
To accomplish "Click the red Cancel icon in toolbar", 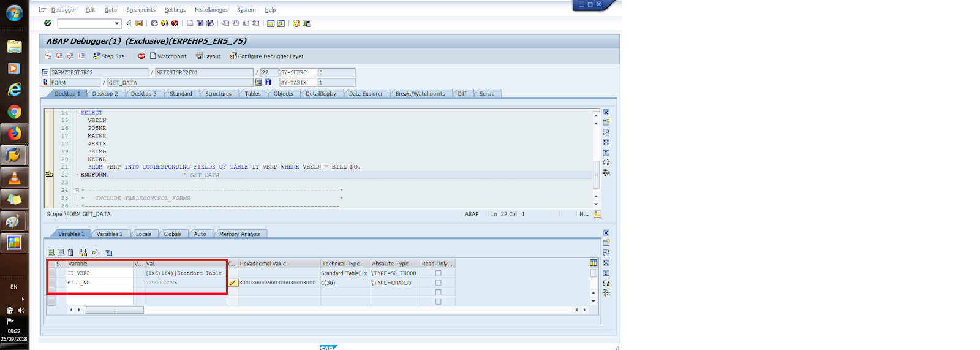I will [175, 23].
